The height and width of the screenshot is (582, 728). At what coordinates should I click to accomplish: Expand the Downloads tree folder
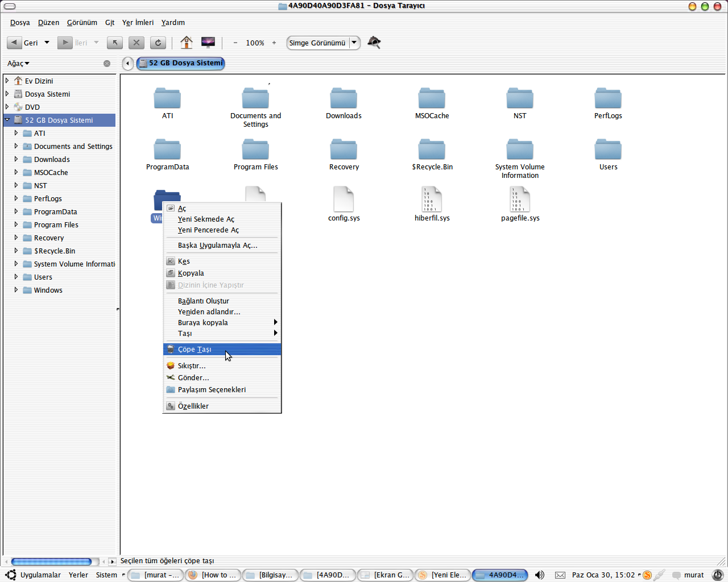[16, 159]
